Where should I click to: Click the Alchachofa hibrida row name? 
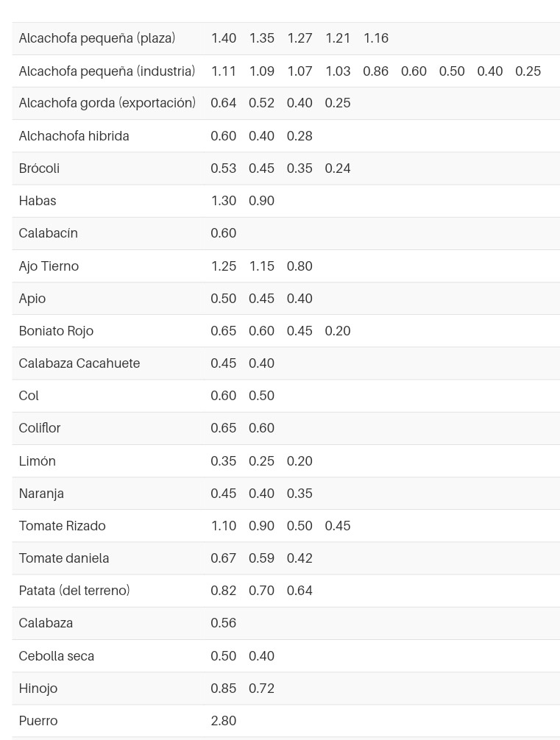click(x=74, y=136)
